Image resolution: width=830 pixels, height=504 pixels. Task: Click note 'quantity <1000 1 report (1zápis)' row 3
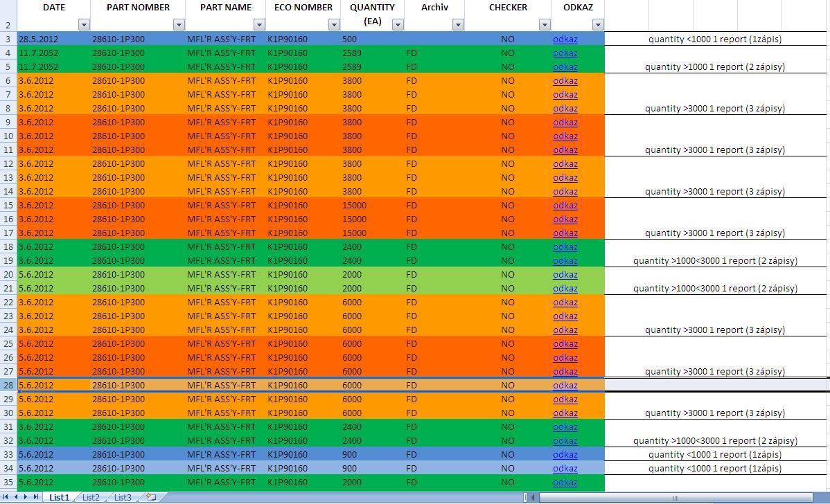(715, 39)
